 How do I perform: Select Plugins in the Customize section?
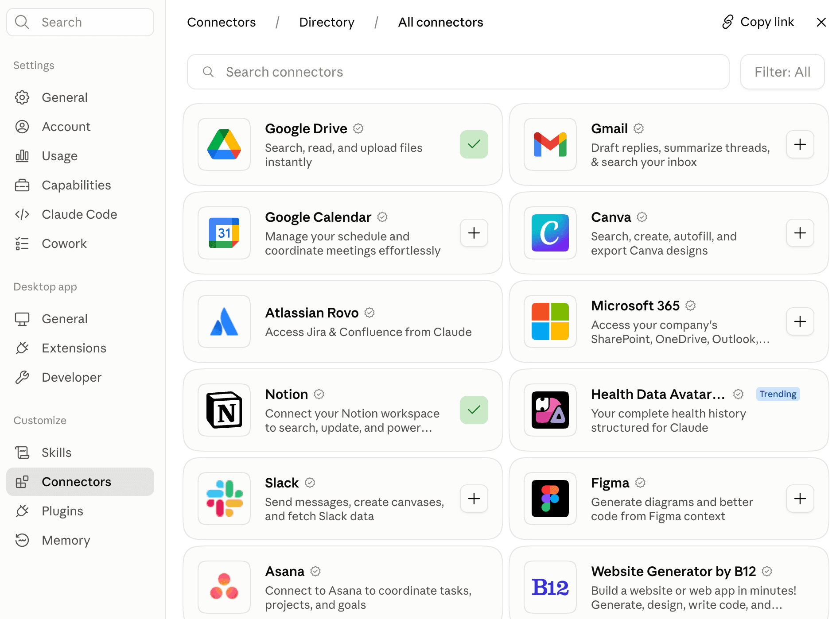coord(80,511)
